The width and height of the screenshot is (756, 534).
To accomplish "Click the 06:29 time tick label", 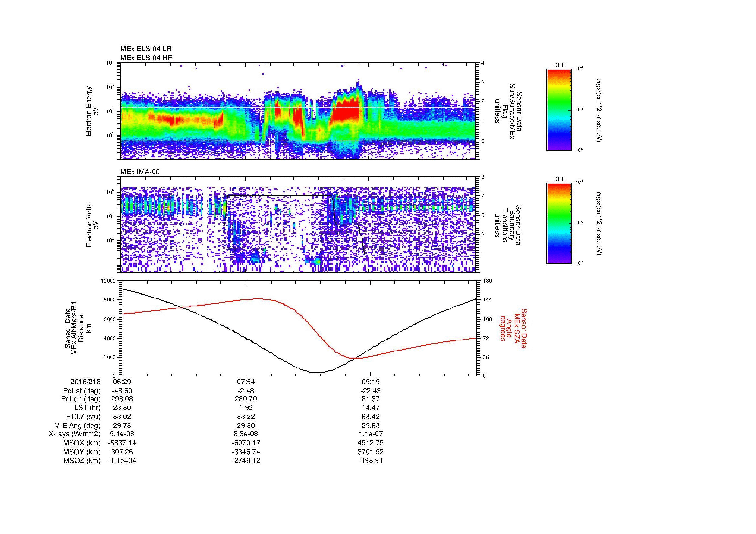I will 122,382.
